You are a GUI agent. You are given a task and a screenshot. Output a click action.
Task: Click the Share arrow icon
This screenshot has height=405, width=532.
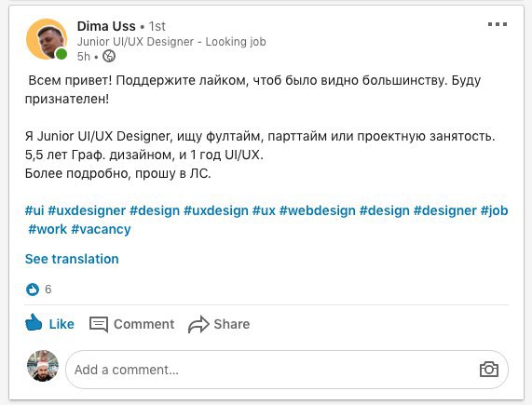[198, 324]
